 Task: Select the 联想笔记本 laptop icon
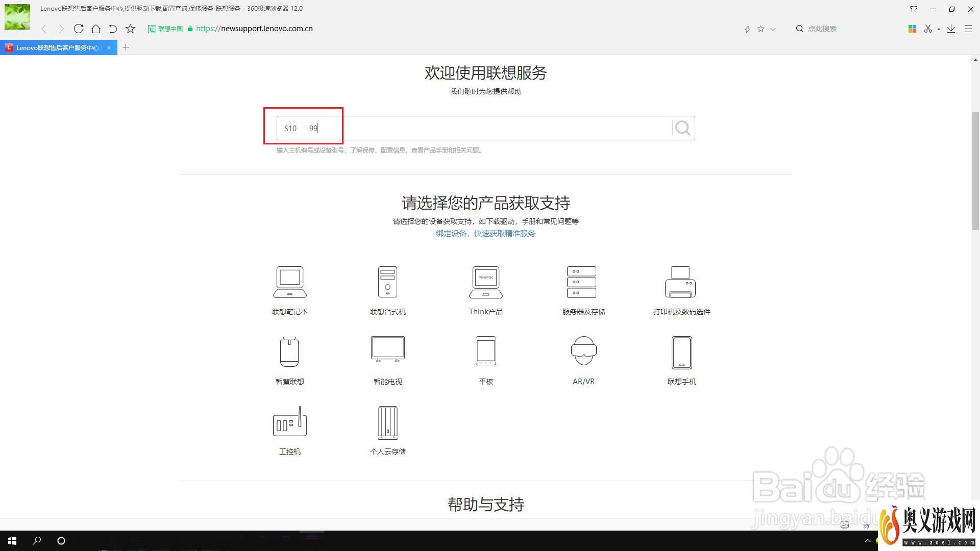coord(290,282)
